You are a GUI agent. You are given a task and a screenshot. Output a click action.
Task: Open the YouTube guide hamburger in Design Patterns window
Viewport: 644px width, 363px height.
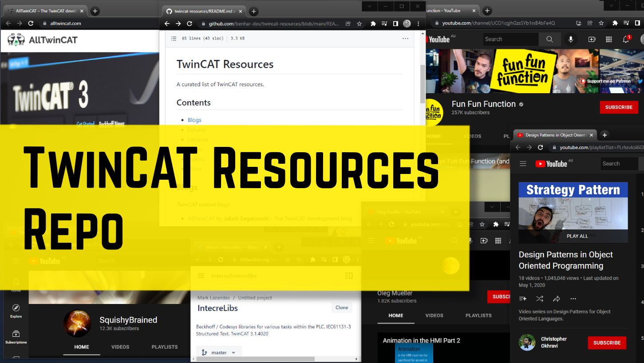(x=523, y=164)
